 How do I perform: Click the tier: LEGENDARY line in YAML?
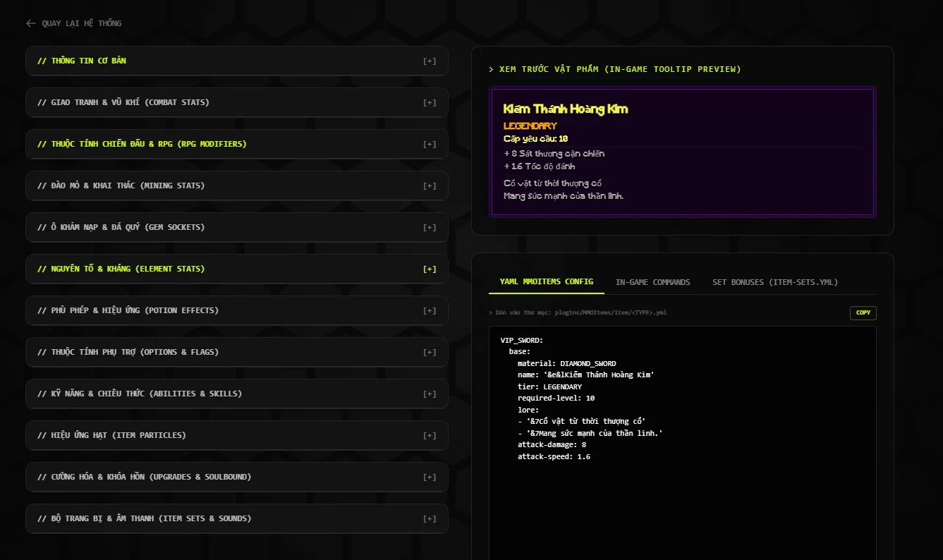549,386
